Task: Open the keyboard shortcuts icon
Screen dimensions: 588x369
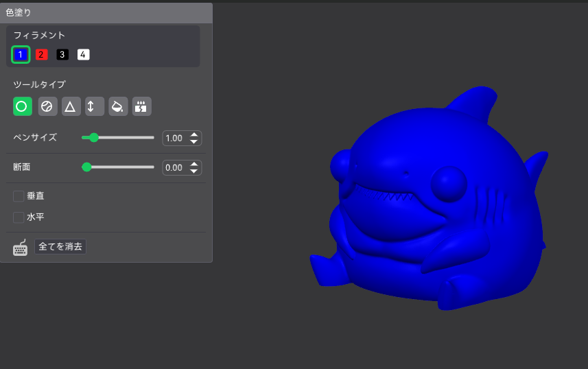Action: 21,248
